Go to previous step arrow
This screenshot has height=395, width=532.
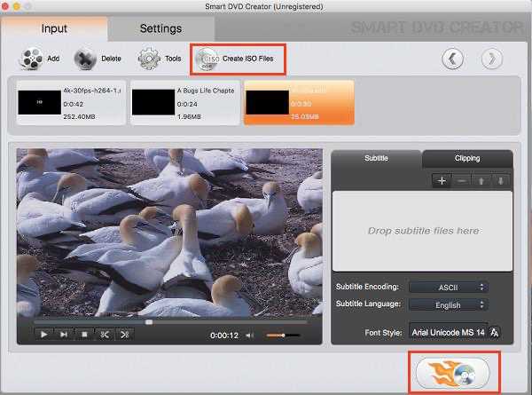[452, 59]
